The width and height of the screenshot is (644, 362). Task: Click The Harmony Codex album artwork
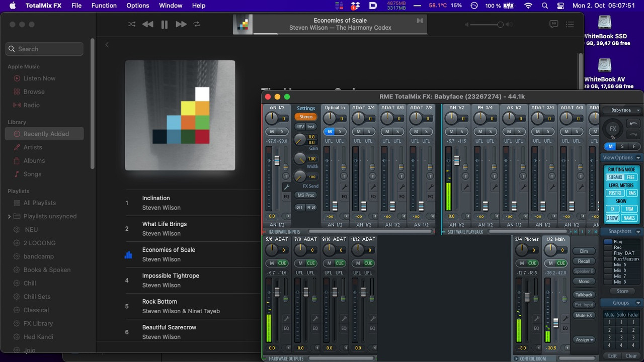(x=180, y=115)
